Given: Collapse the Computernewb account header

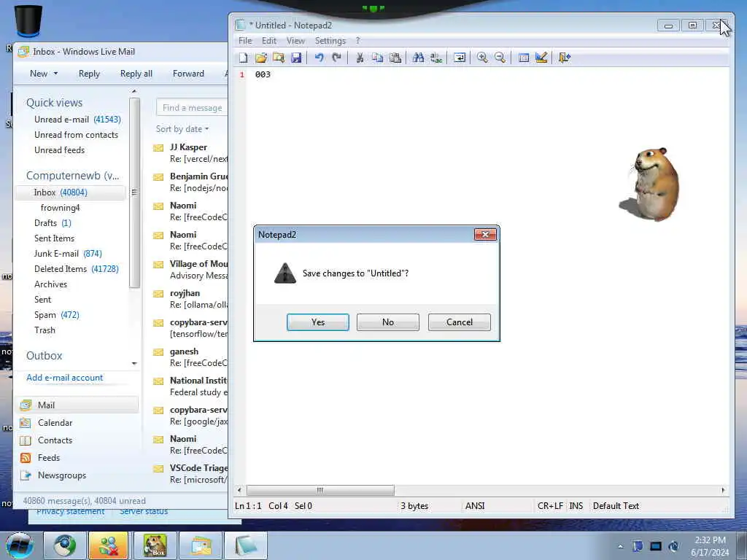Looking at the screenshot, I should (72, 176).
